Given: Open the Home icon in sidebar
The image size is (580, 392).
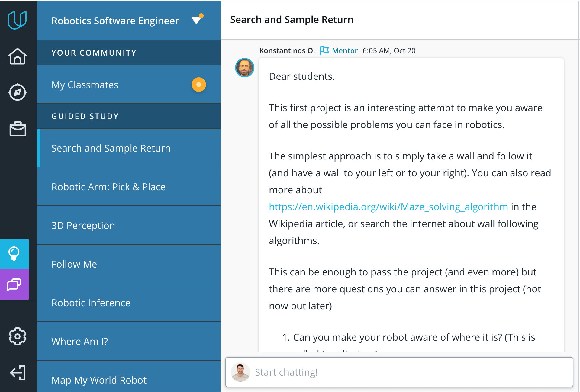Looking at the screenshot, I should 18,56.
